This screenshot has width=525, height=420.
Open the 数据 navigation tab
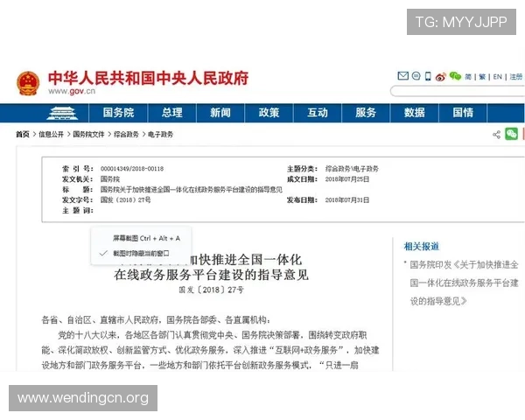[x=414, y=113]
